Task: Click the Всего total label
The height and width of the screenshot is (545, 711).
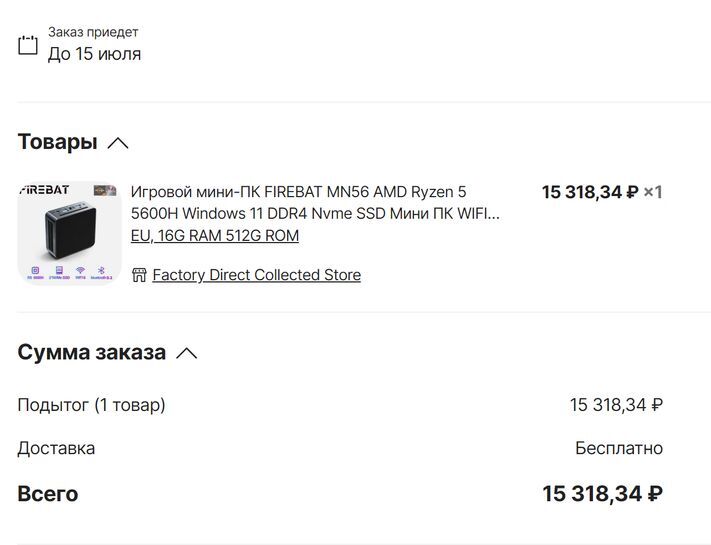Action: tap(47, 494)
